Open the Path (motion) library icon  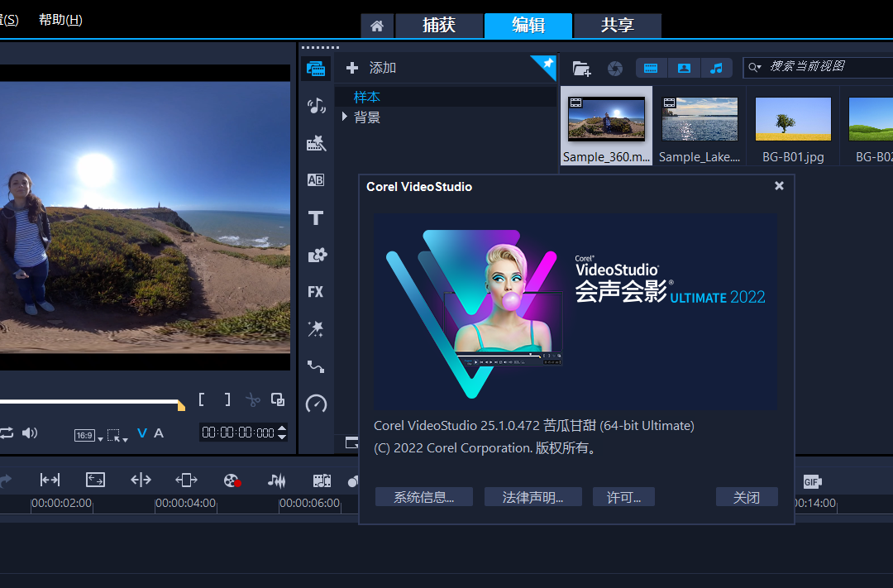316,366
